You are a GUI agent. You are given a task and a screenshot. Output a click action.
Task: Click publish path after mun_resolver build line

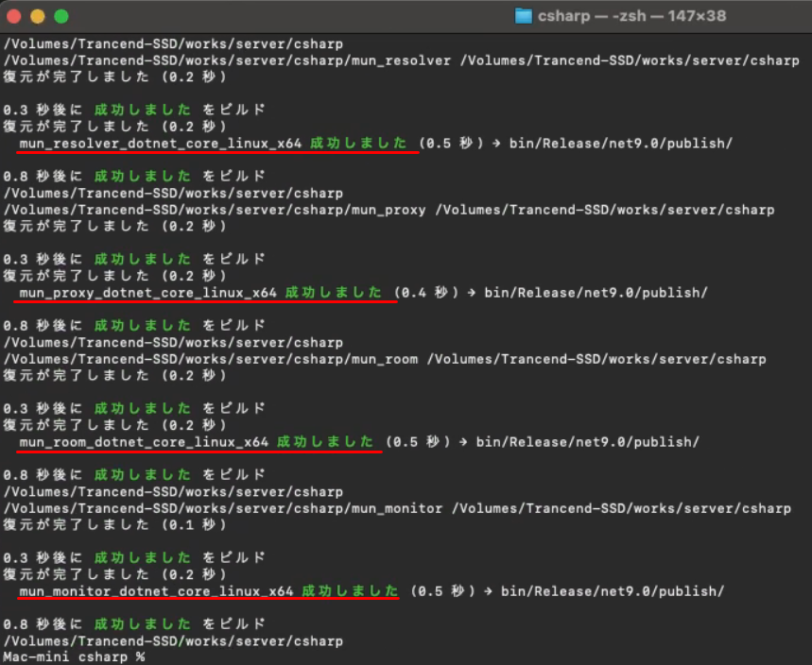tap(620, 143)
